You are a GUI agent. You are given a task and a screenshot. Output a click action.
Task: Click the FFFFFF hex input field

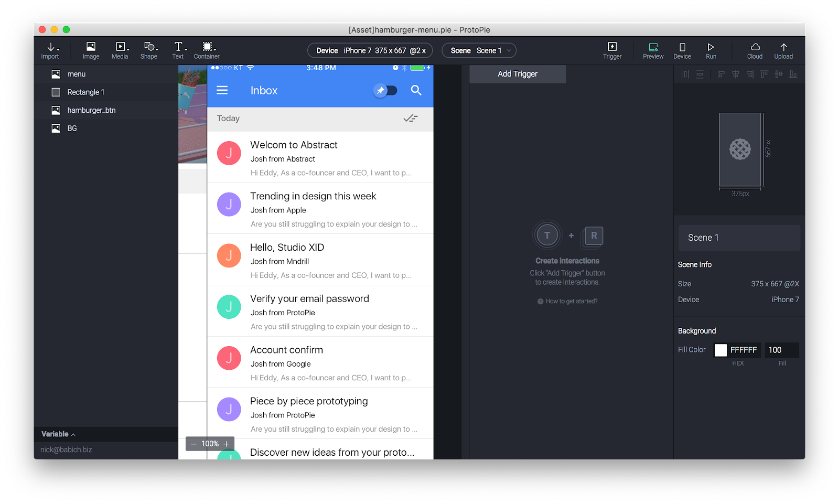(744, 350)
